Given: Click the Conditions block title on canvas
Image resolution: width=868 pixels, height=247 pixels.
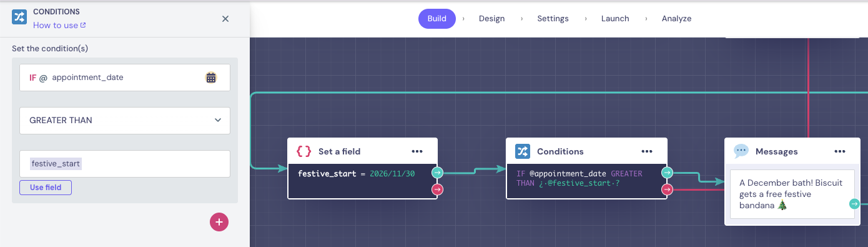Looking at the screenshot, I should pos(560,151).
